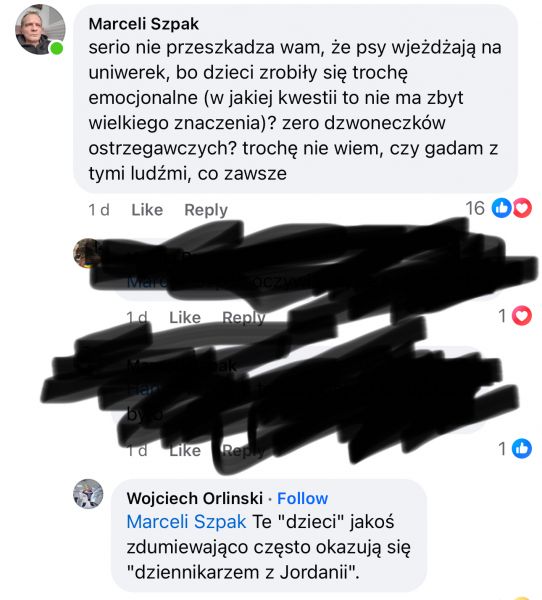Open Wojciech Orlinski's avatar
This screenshot has height=600, width=542.
point(88,494)
